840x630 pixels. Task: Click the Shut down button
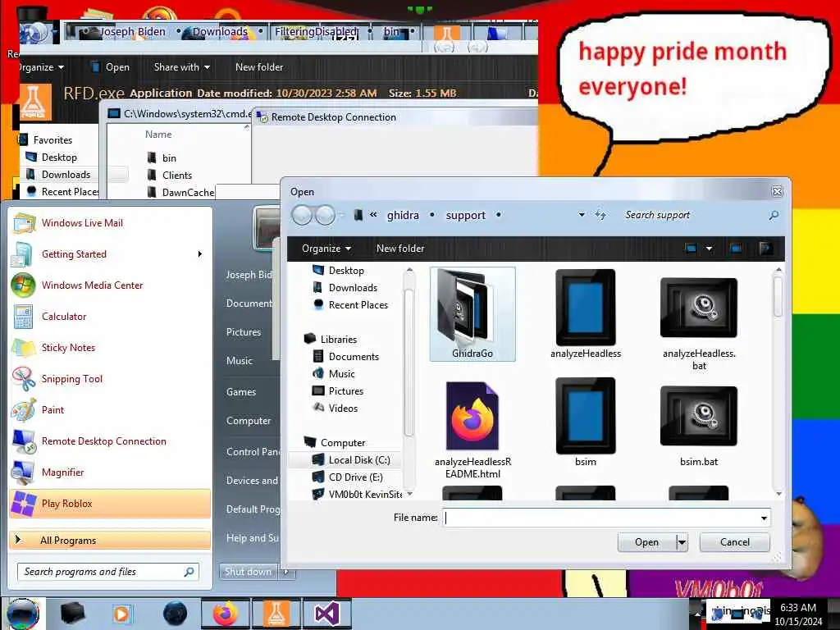248,572
